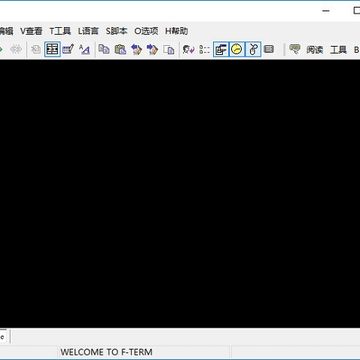Open the O选项 menu
Image resolution: width=360 pixels, height=360 pixels.
[x=146, y=31]
